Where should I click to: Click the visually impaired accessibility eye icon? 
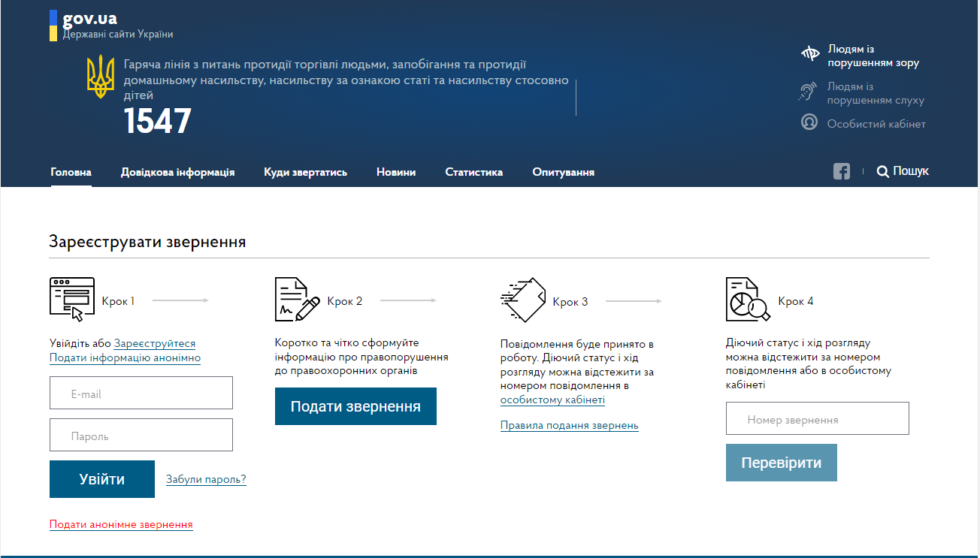[x=809, y=53]
